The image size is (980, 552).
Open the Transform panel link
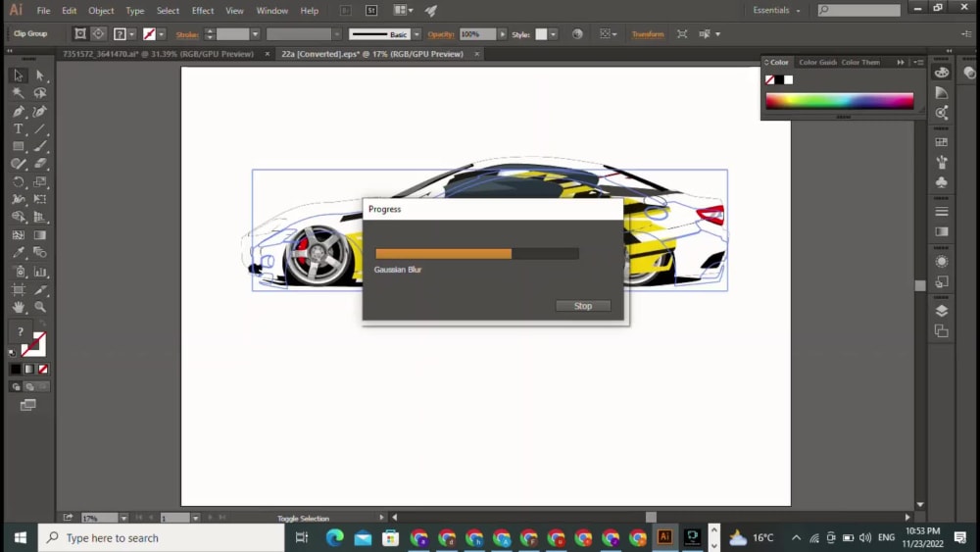point(648,34)
